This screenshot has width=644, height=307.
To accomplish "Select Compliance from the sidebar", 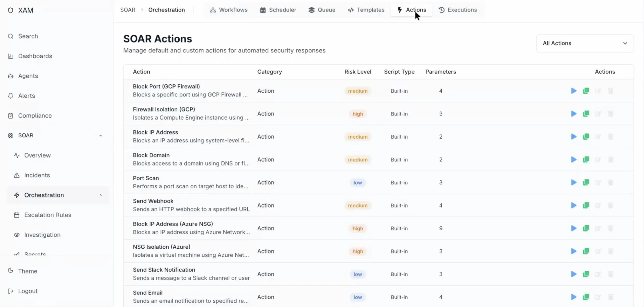I will (35, 115).
